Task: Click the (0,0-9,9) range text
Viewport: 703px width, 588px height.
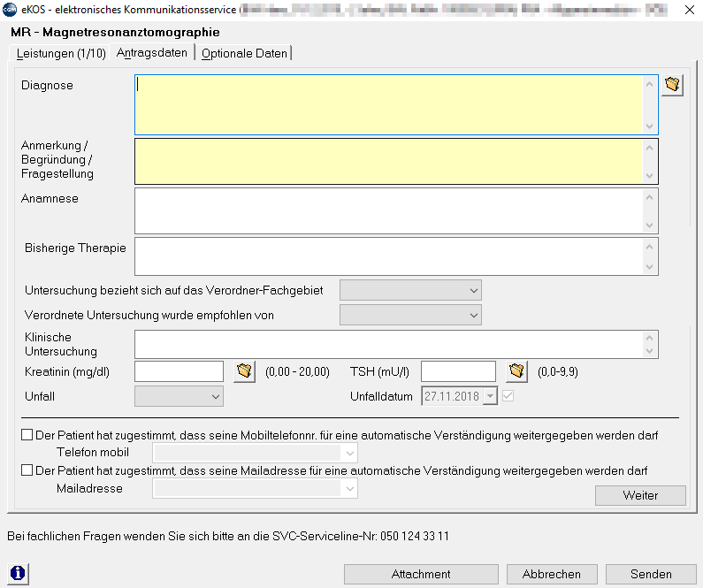Action: click(x=558, y=372)
